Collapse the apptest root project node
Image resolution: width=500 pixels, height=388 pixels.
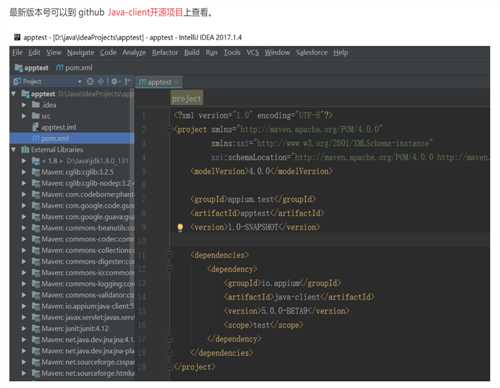[13, 94]
